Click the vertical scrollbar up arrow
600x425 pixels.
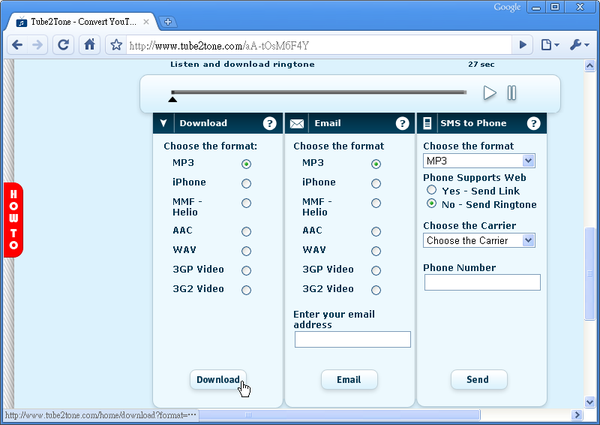590,66
